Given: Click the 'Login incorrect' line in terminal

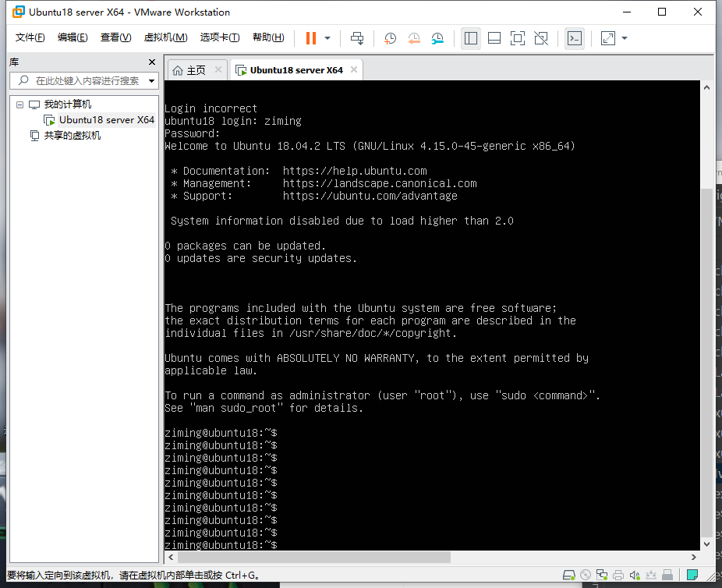Looking at the screenshot, I should [211, 108].
